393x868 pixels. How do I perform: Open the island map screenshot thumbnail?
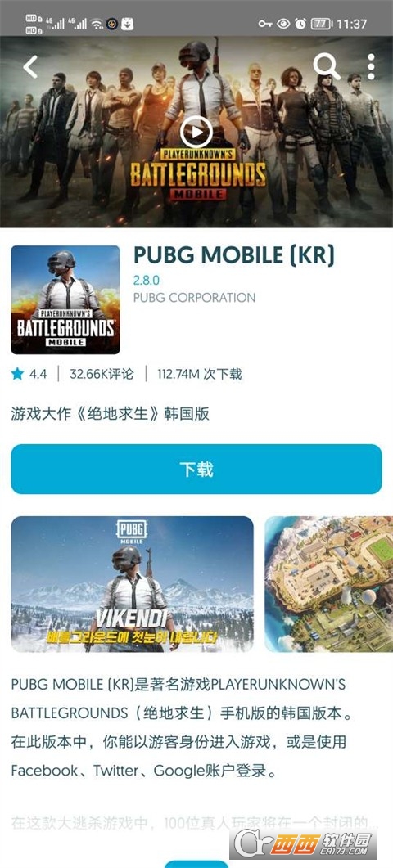[x=328, y=584]
